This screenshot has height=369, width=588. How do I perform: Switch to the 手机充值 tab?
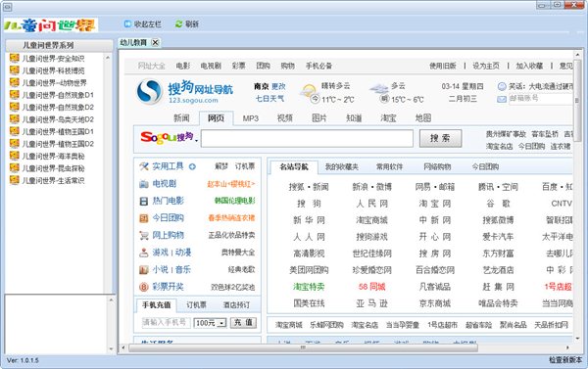[x=157, y=305]
